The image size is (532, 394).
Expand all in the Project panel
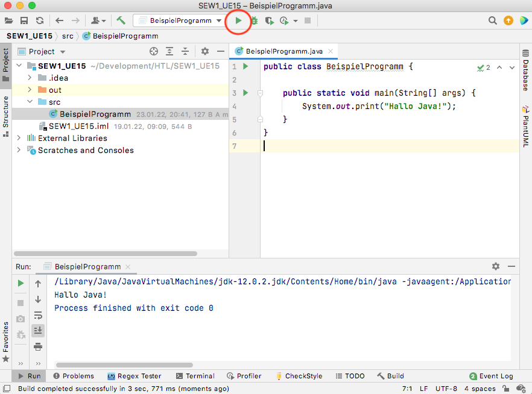click(x=169, y=51)
